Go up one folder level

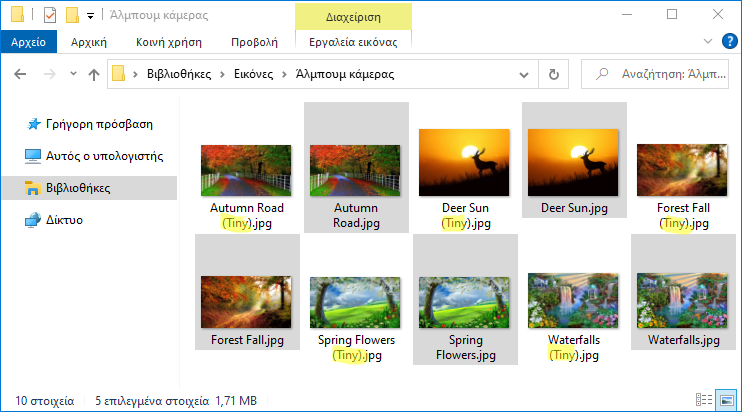94,74
